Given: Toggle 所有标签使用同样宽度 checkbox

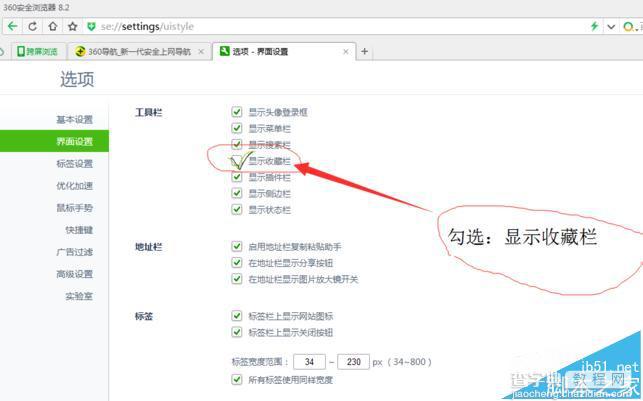Looking at the screenshot, I should pos(237,380).
